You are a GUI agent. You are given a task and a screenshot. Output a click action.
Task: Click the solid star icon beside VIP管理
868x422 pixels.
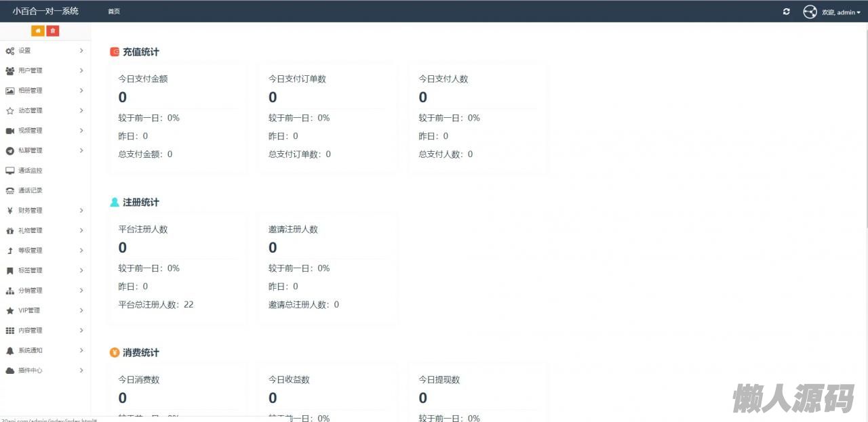[9, 310]
